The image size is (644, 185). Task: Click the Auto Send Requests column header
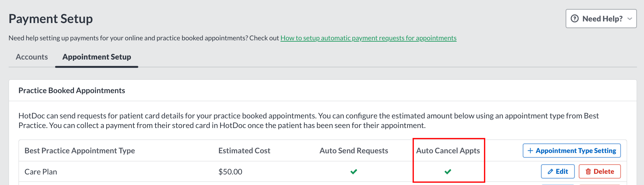tap(354, 151)
